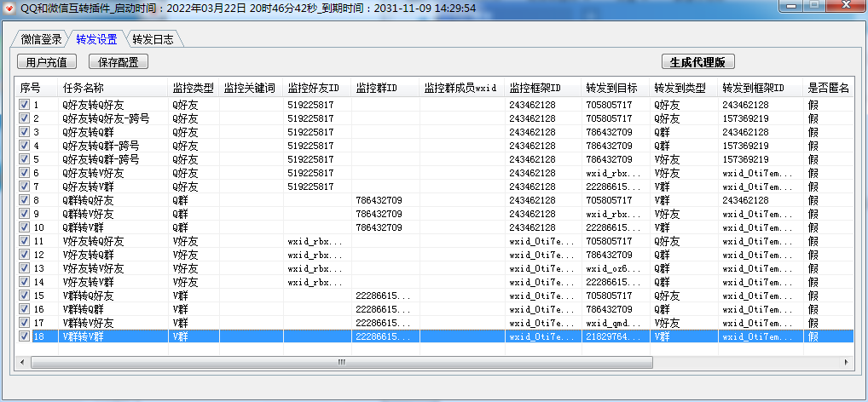868x402 pixels.
Task: Click the 监控类型 column header
Action: (193, 88)
